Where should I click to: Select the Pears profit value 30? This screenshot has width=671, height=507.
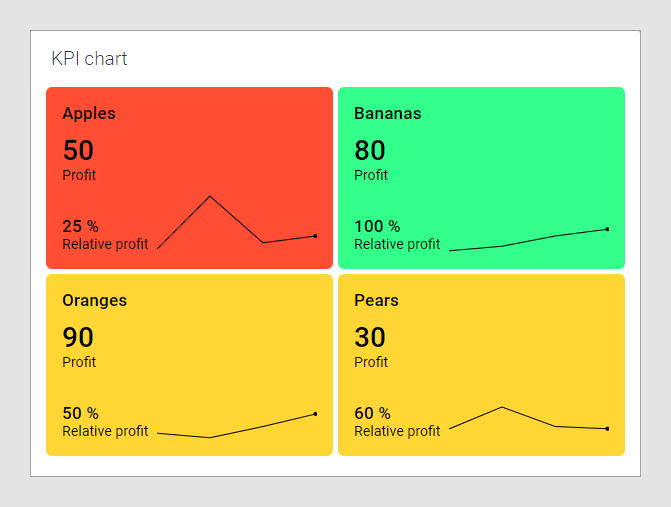point(370,338)
